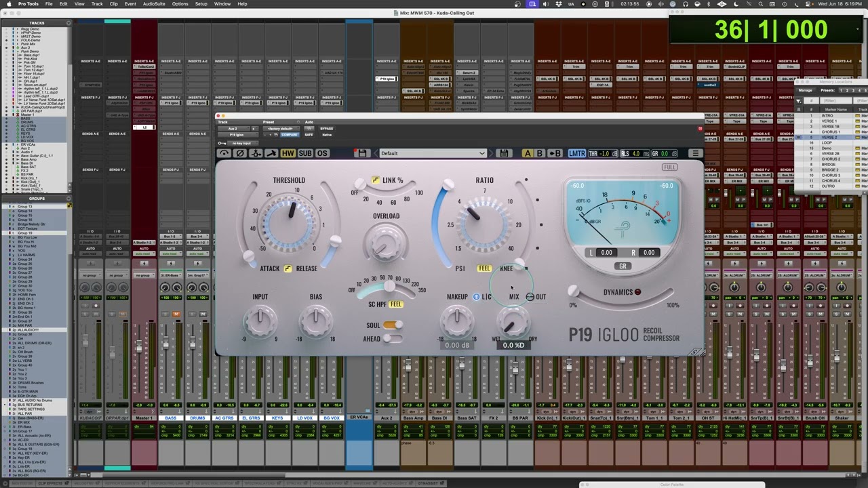Click the red DYNAMICS indicator light

[637, 292]
